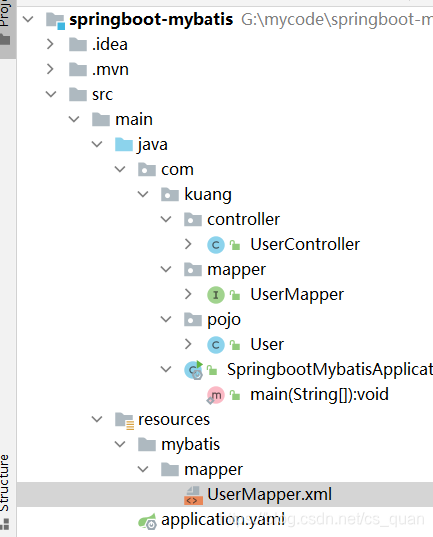
Task: Collapse the mapper package under kuang
Action: (x=166, y=269)
